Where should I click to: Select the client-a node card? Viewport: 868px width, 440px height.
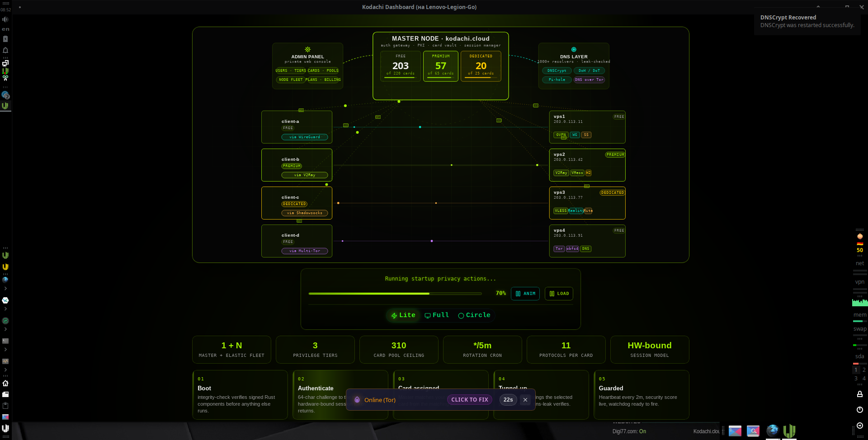[297, 127]
